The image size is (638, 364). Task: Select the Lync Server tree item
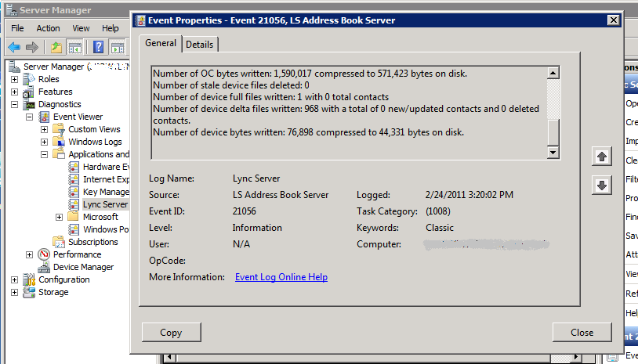point(105,204)
